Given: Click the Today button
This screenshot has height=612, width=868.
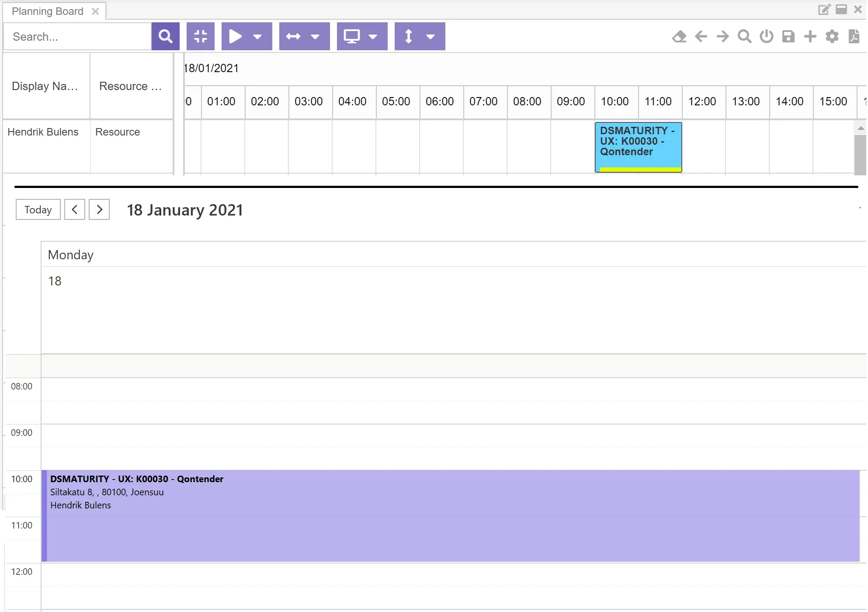Looking at the screenshot, I should (x=38, y=209).
